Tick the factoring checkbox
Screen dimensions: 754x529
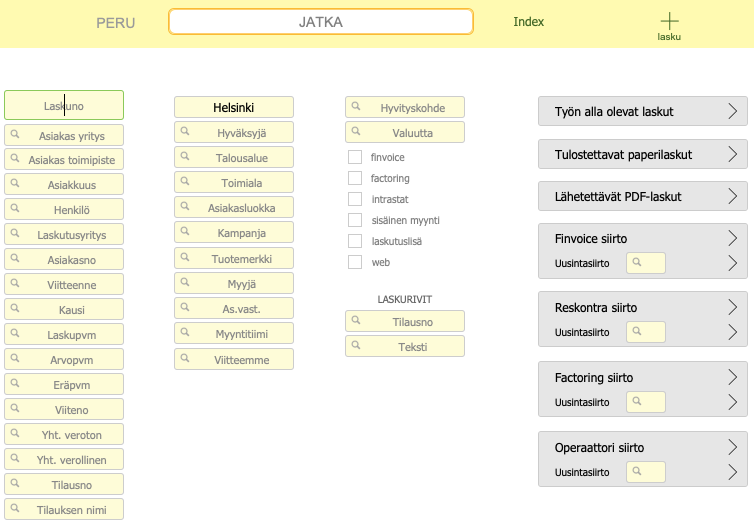[x=355, y=178]
